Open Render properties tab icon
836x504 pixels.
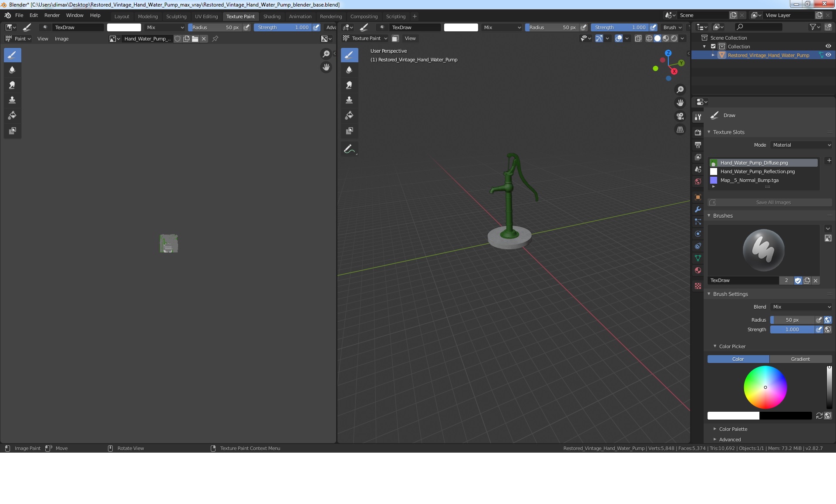click(698, 132)
